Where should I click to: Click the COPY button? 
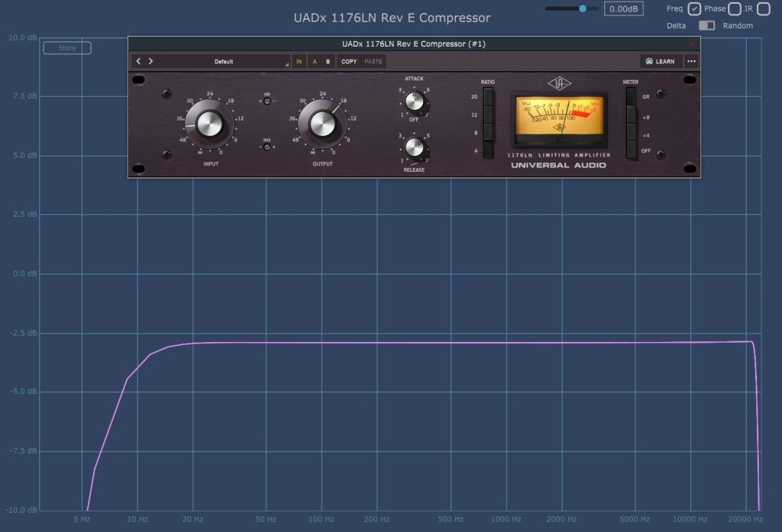pos(349,61)
